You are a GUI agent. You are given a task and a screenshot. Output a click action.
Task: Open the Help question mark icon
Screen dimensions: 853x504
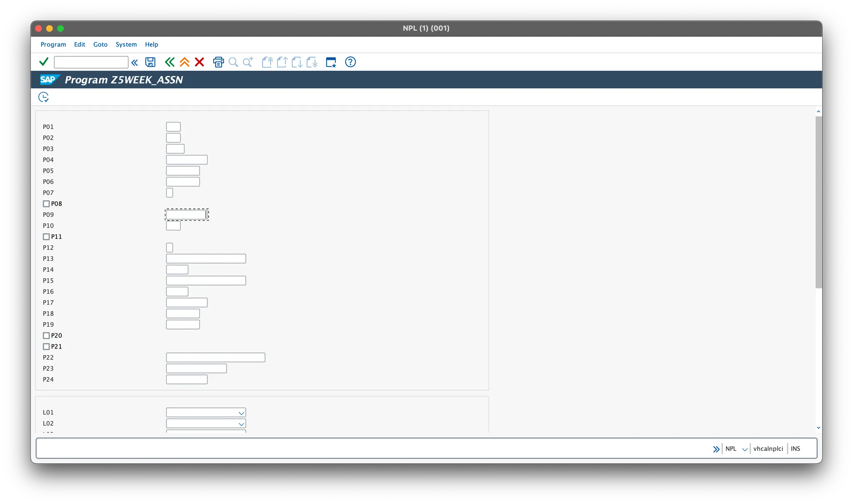click(x=350, y=62)
